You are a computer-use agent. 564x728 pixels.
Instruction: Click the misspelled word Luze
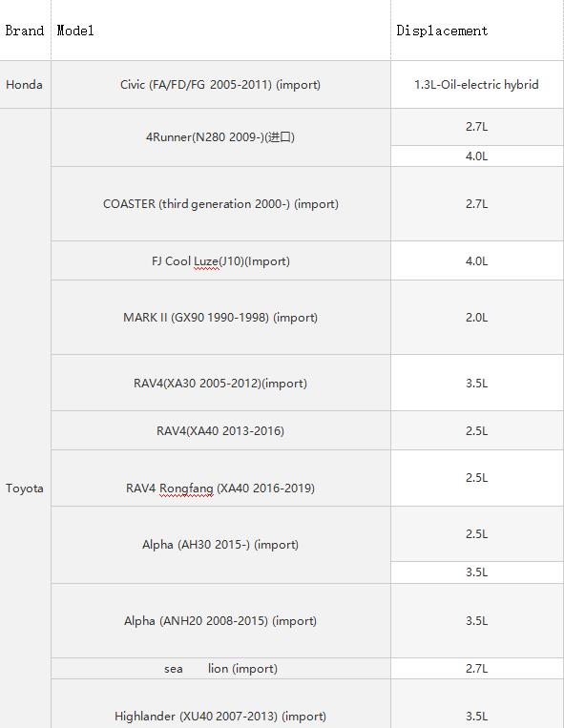(205, 261)
